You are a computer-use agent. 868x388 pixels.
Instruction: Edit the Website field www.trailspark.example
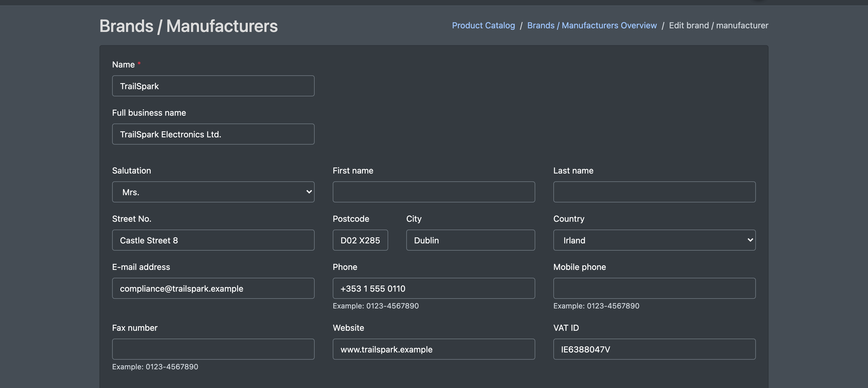(434, 349)
